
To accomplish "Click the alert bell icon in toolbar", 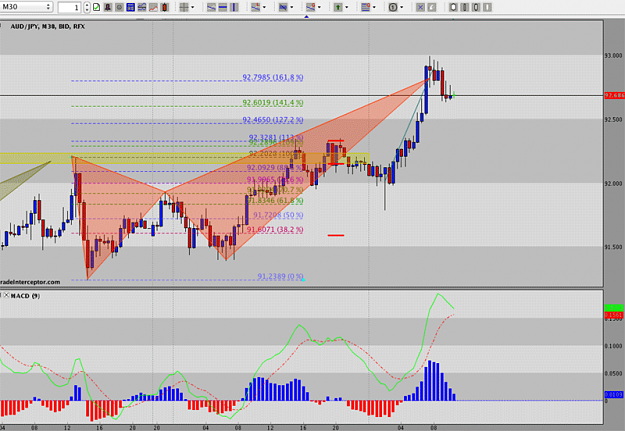I will (x=108, y=7).
